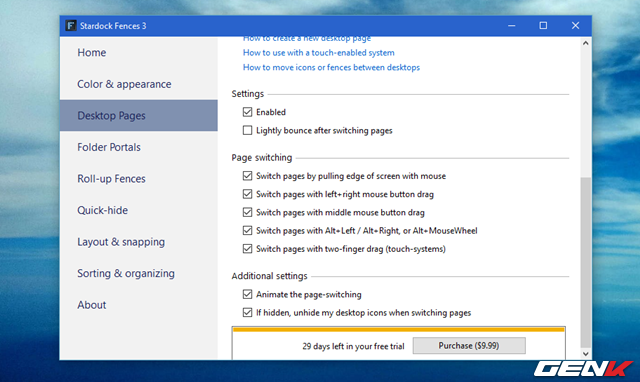Close the Stardock Fences 3 window
The height and width of the screenshot is (382, 640).
pyautogui.click(x=576, y=26)
